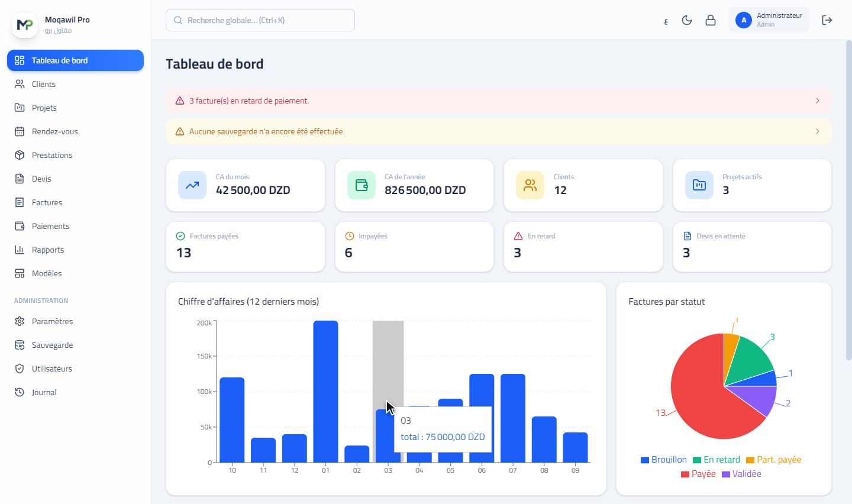Expand the late invoices alert chevron
The image size is (852, 504).
[818, 101]
